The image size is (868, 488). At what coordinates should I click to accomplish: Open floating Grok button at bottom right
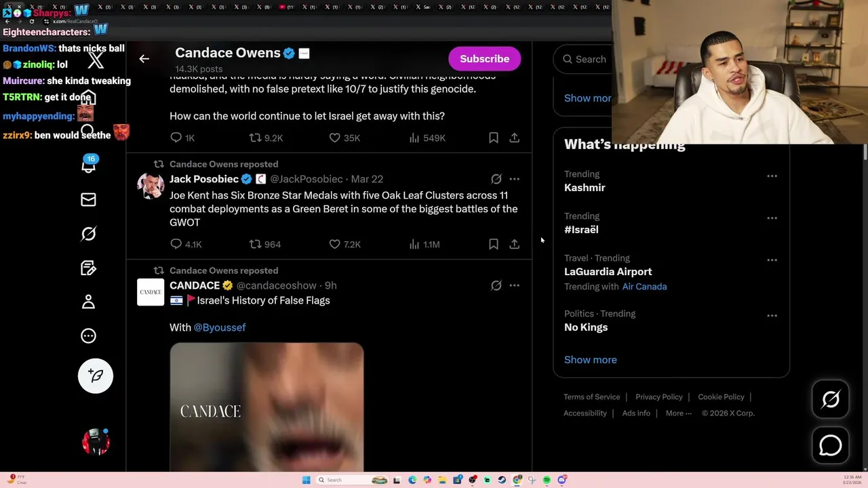point(831,399)
